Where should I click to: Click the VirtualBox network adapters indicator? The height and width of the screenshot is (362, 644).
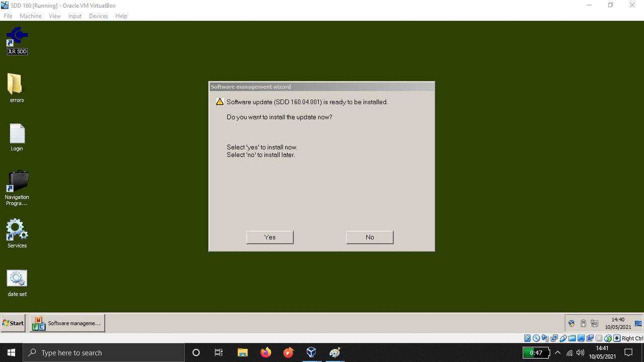[554, 338]
